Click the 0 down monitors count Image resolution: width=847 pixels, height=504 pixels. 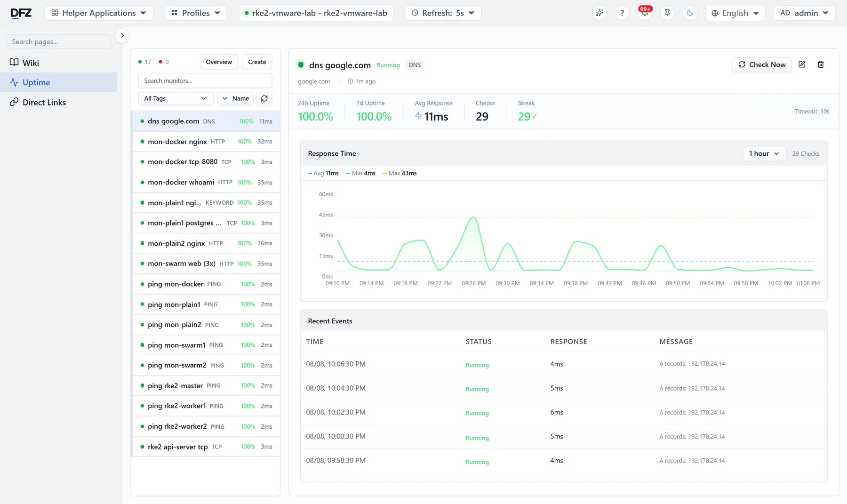[164, 62]
